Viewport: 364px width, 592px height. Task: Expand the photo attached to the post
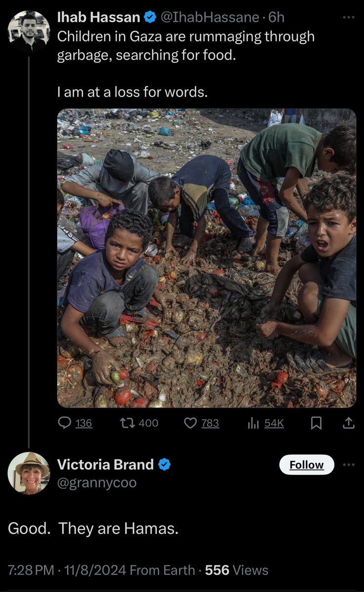point(206,258)
